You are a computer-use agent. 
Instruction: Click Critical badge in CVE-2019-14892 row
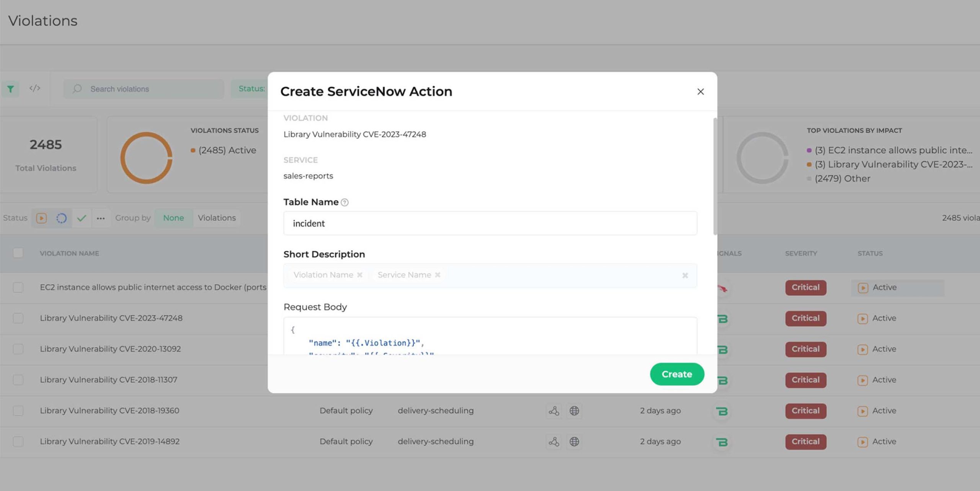click(x=805, y=442)
